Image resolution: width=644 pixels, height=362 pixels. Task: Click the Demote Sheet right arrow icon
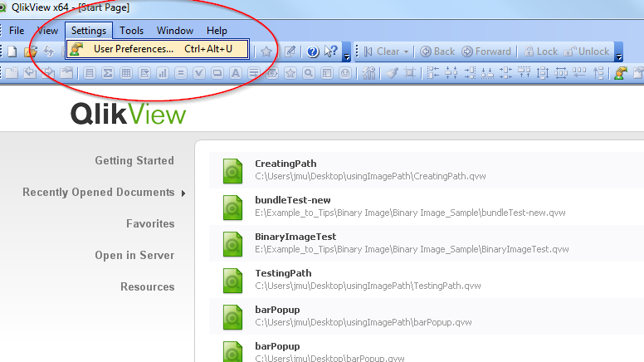pos(48,73)
